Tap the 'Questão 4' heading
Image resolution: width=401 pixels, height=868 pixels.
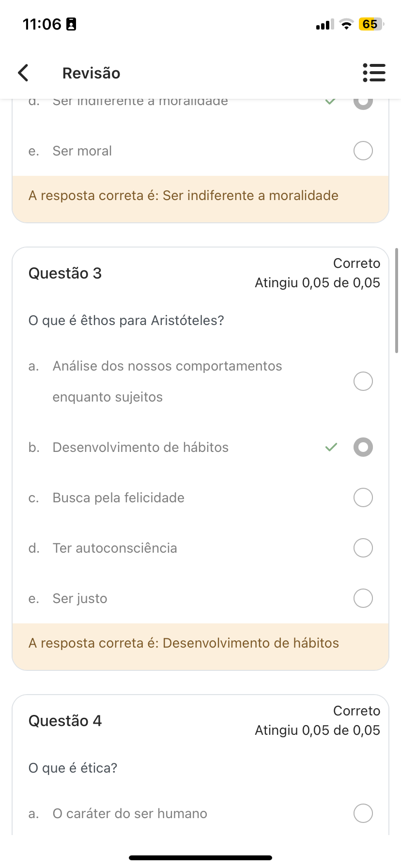[65, 721]
